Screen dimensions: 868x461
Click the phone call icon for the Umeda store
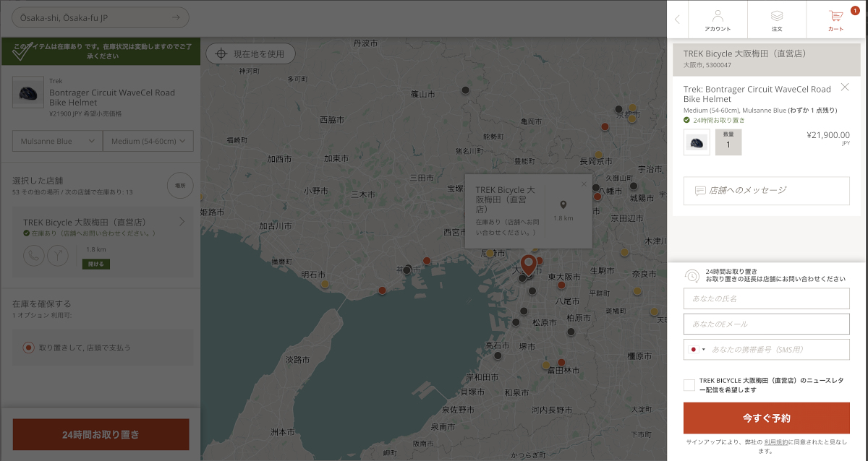click(33, 256)
